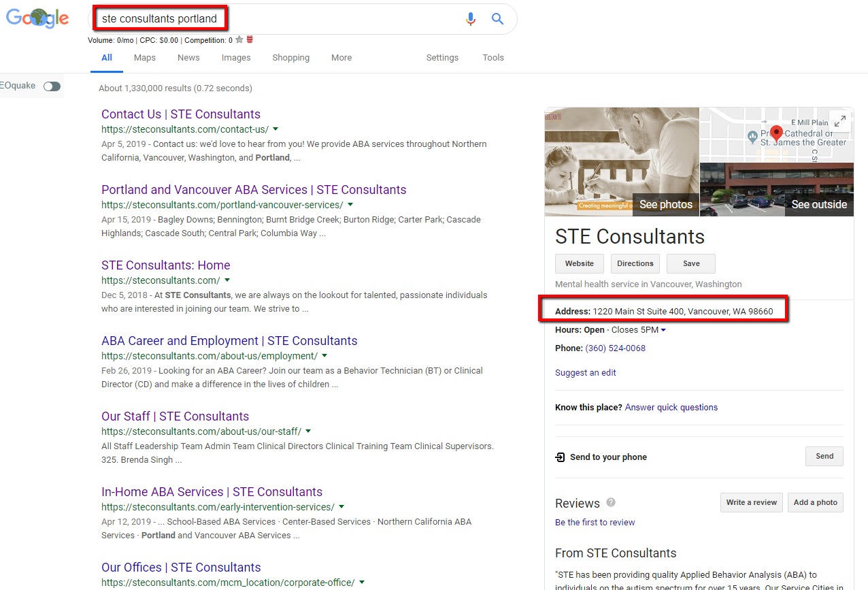The height and width of the screenshot is (590, 868).
Task: Open dropdown arrow next to contact-us URL
Action: (x=276, y=129)
